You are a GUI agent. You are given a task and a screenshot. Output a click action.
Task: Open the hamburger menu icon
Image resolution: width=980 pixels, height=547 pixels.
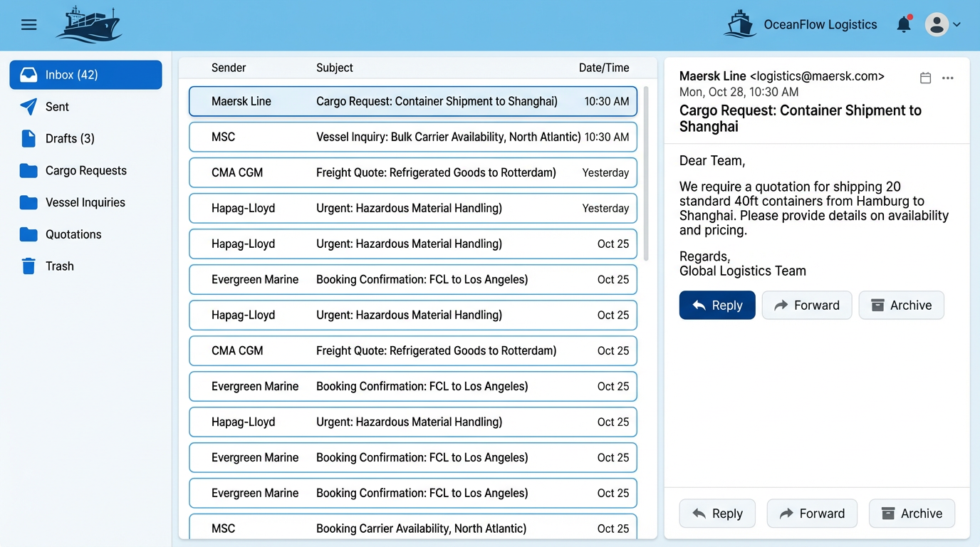(28, 25)
